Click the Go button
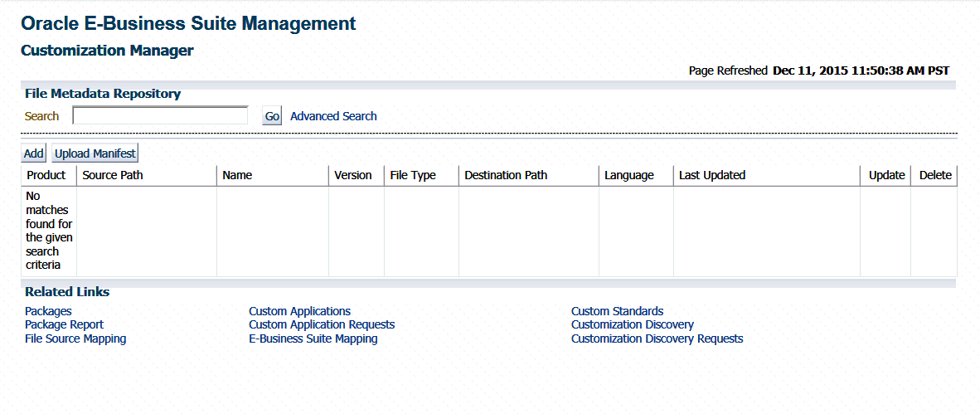The height and width of the screenshot is (414, 980). tap(272, 115)
